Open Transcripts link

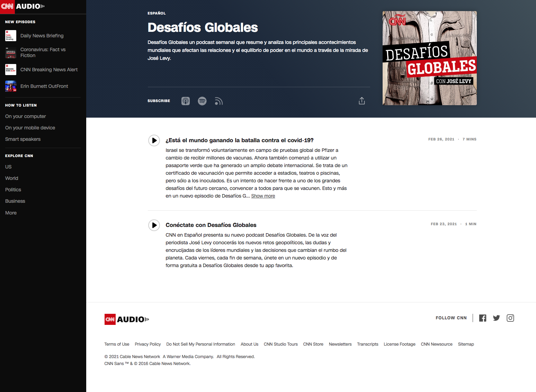[368, 344]
